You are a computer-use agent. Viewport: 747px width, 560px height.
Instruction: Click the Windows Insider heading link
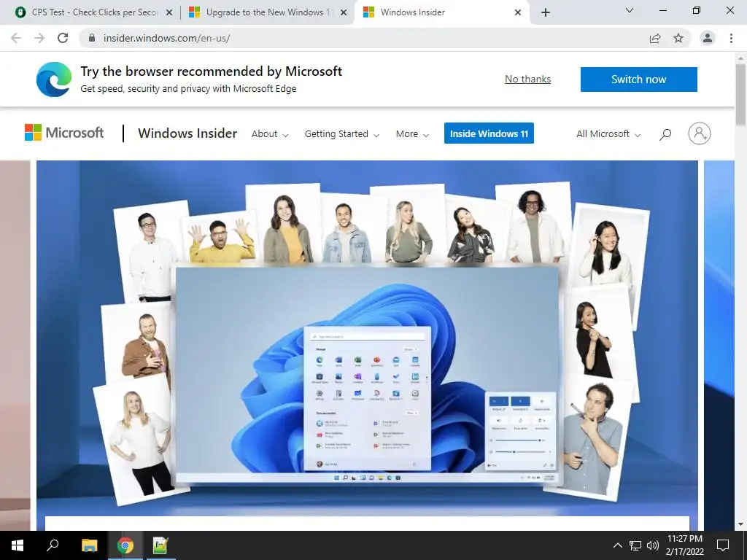click(187, 133)
